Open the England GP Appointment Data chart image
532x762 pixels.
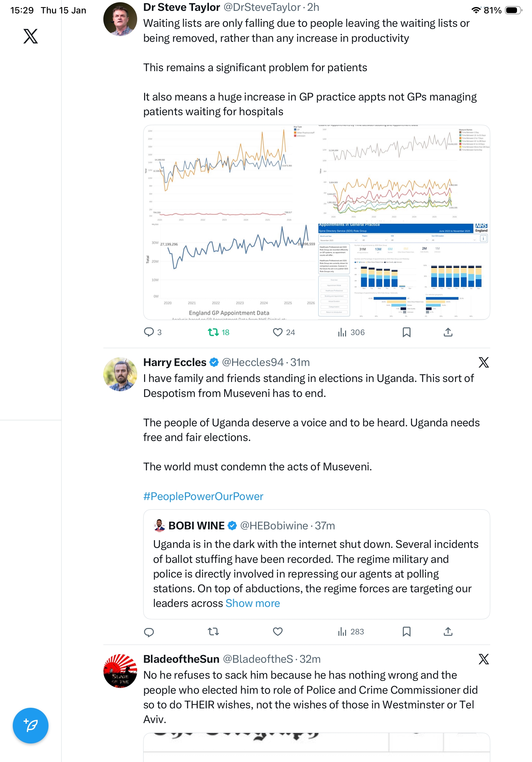(x=230, y=272)
